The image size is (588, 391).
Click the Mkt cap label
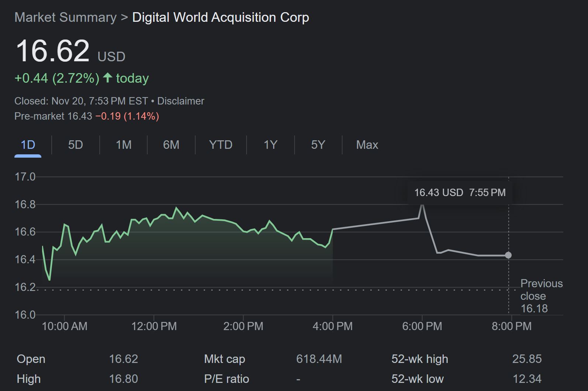[x=224, y=359]
